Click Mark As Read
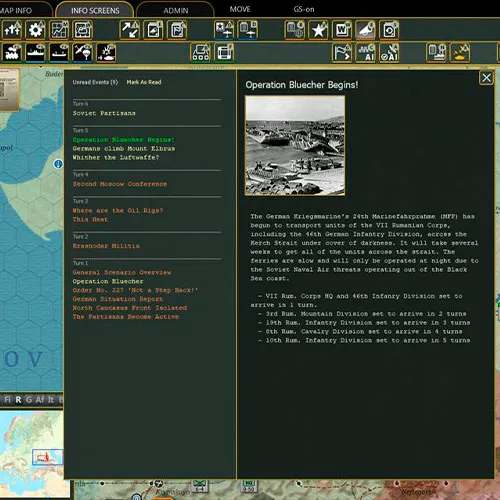Screen dimensions: 500x500 (x=144, y=82)
